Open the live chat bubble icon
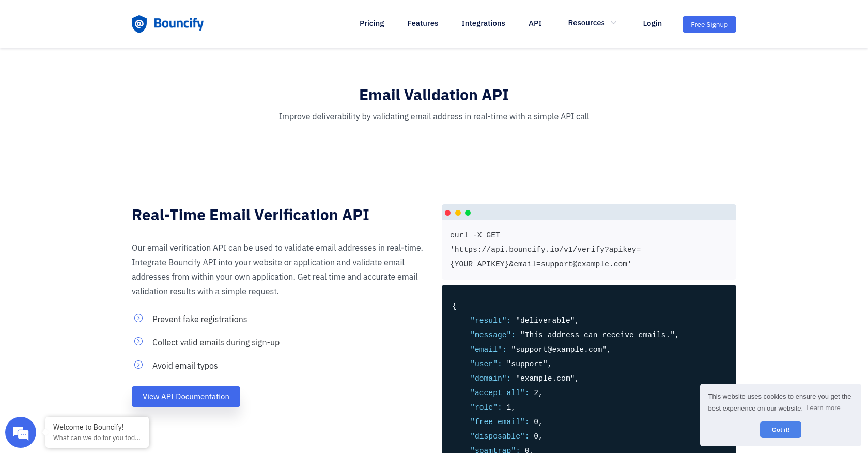The height and width of the screenshot is (453, 868). [21, 432]
